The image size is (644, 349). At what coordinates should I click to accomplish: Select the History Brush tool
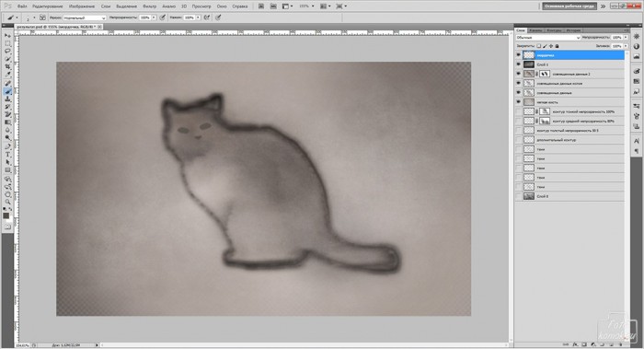(7, 107)
